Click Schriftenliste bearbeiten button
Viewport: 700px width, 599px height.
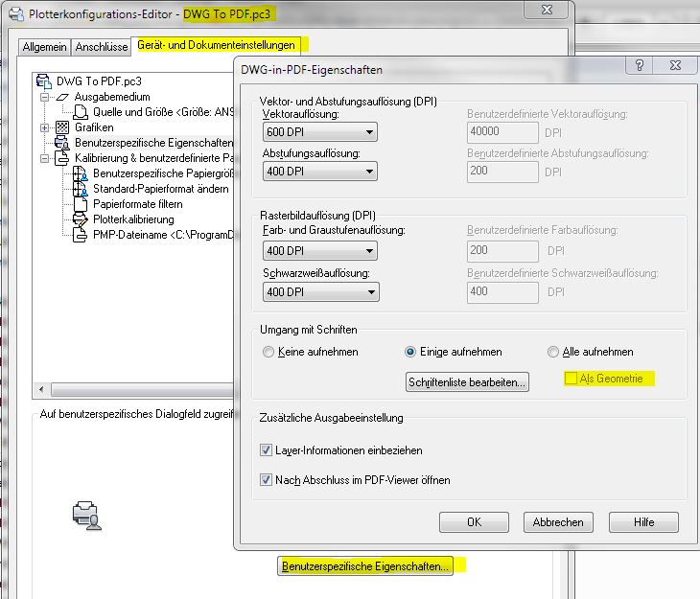(x=467, y=382)
